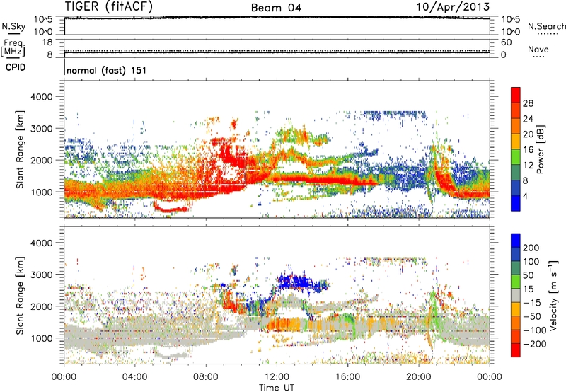Click the "4" power scale value
Image resolution: width=566 pixels, height=392 pixels.
click(525, 196)
